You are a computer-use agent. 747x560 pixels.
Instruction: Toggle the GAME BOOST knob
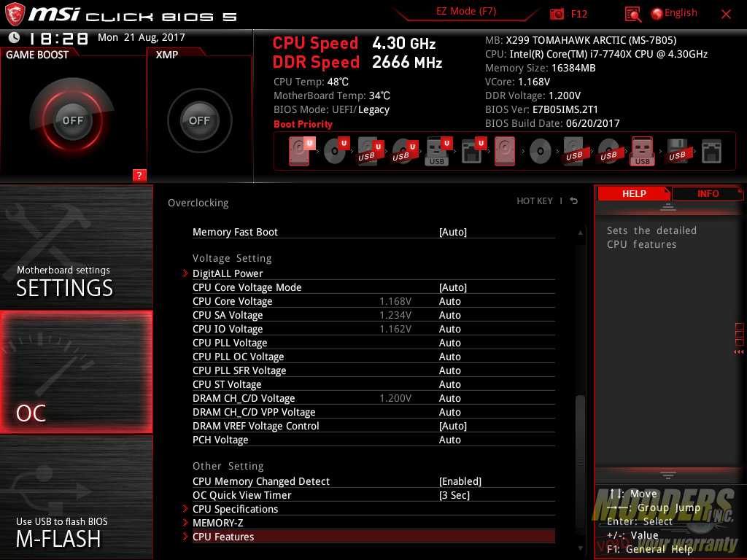tap(72, 120)
